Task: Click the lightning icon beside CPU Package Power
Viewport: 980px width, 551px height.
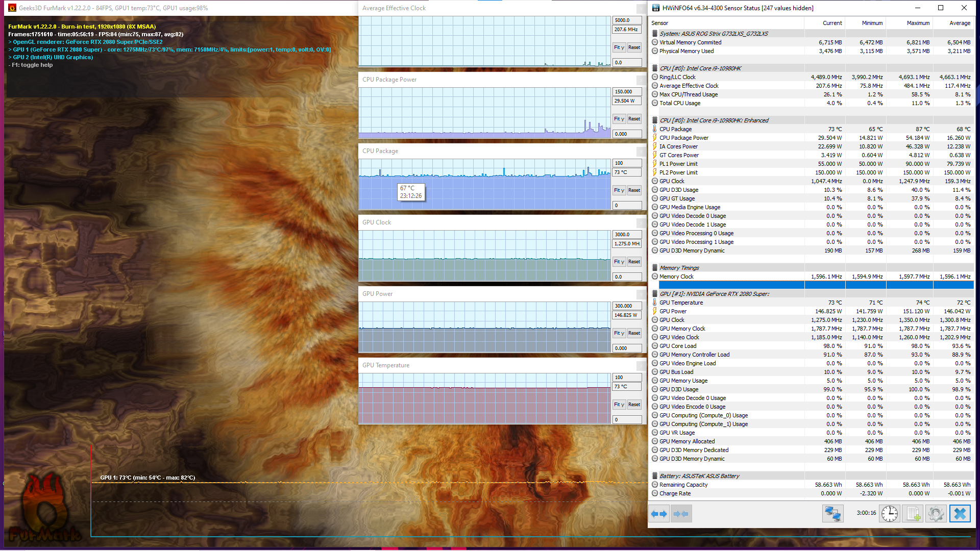Action: pyautogui.click(x=655, y=138)
